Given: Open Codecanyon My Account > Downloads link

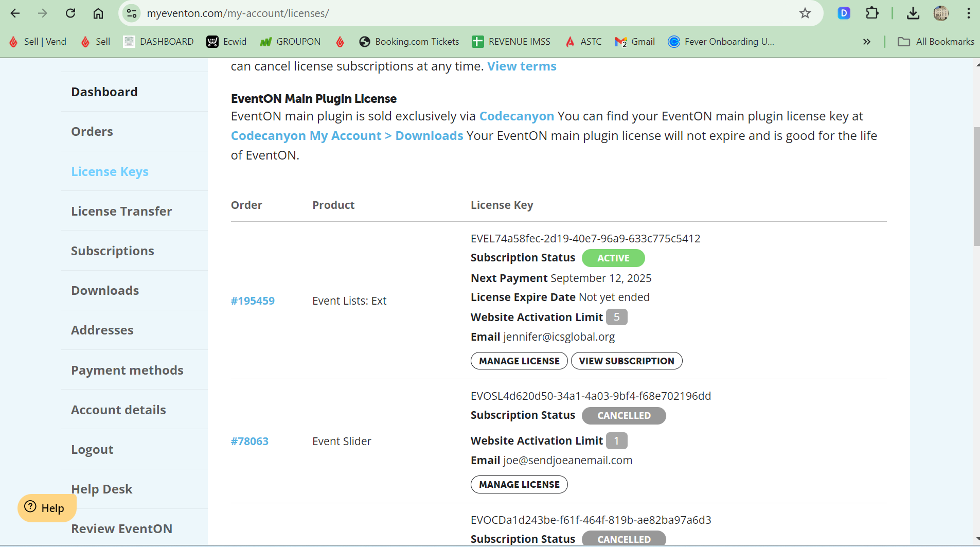Looking at the screenshot, I should click(347, 136).
